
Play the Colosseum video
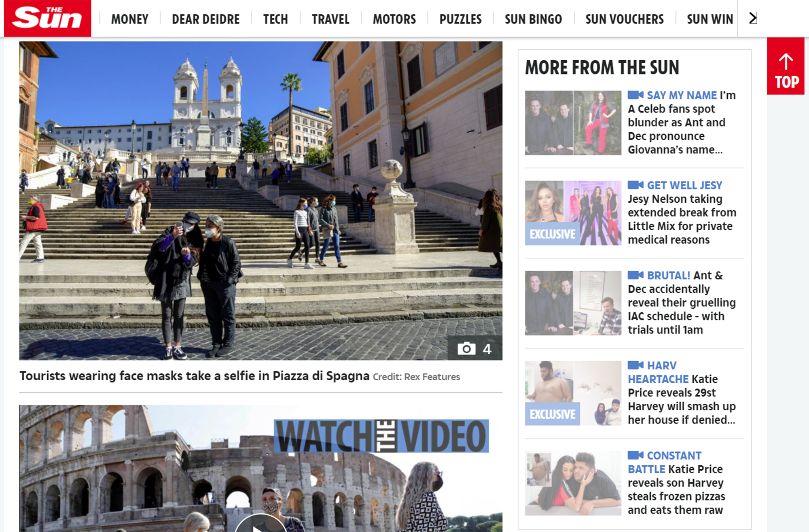tap(260, 524)
